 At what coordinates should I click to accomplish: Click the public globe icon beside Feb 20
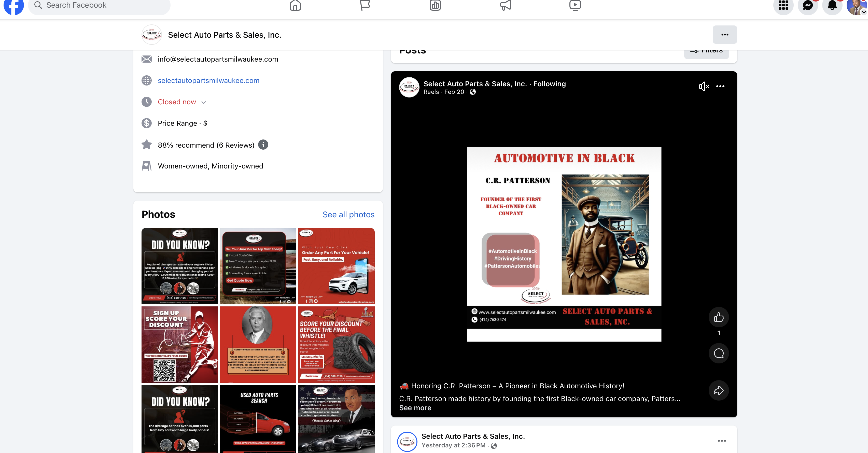tap(473, 92)
